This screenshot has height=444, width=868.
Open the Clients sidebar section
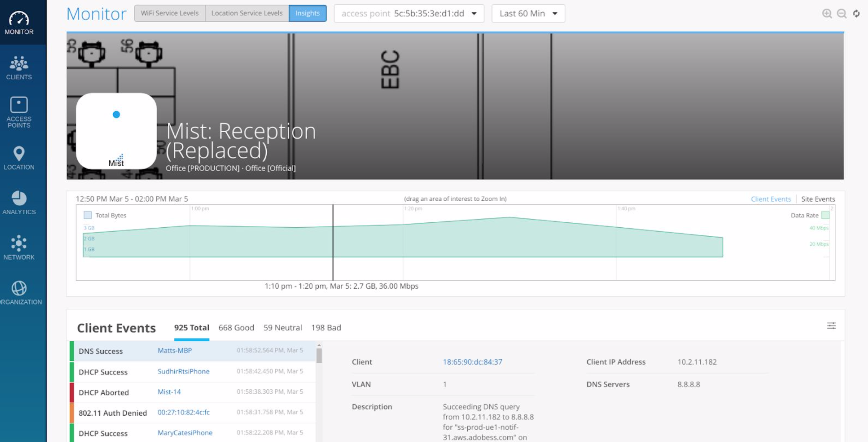[x=19, y=68]
